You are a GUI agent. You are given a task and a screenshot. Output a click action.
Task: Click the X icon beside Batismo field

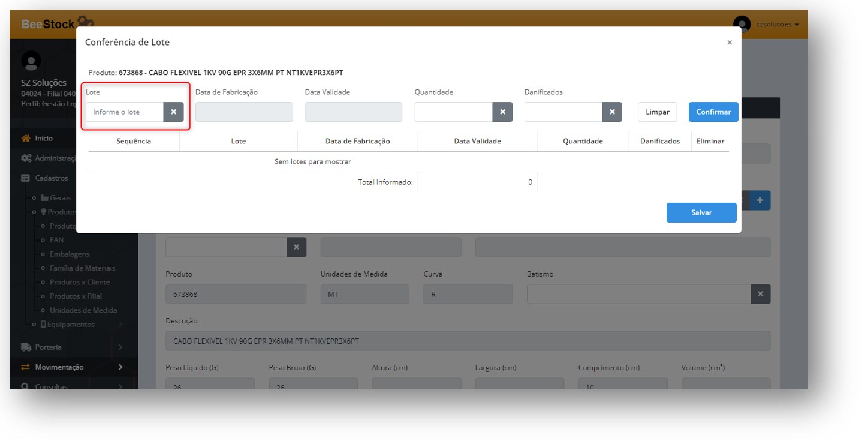[x=760, y=294]
